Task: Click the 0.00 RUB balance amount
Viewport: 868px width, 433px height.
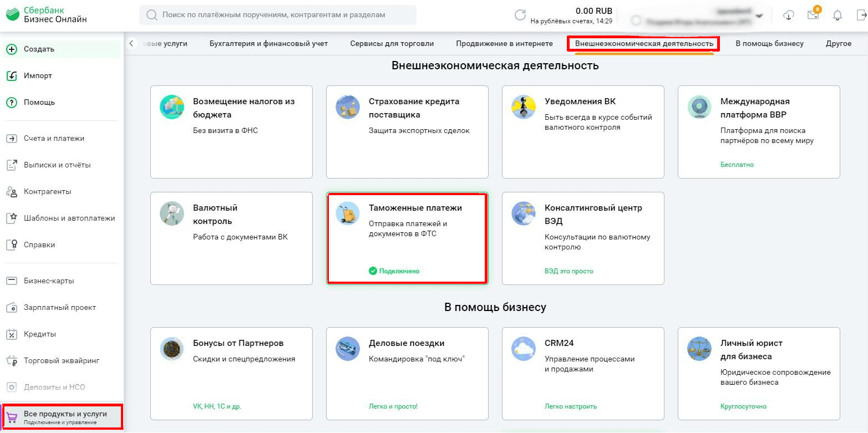Action: tap(593, 11)
